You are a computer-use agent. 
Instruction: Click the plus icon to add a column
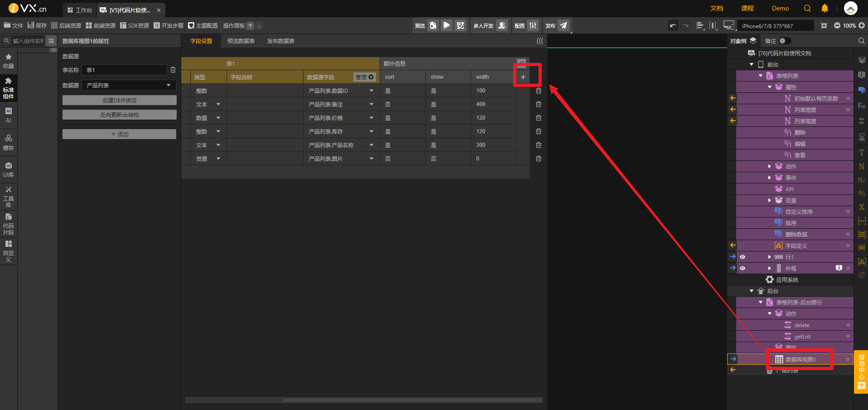pyautogui.click(x=523, y=77)
